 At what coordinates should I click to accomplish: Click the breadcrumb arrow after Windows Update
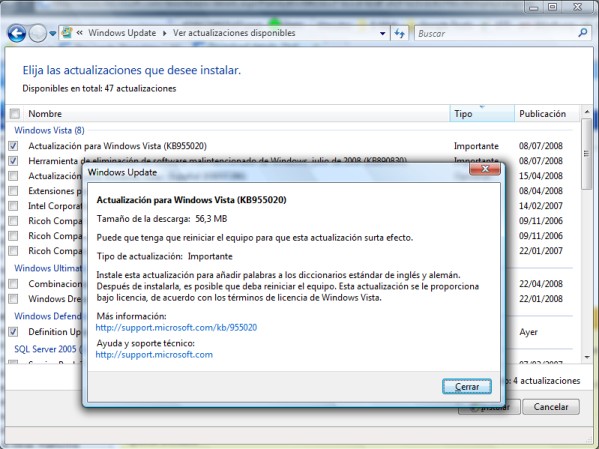pyautogui.click(x=164, y=33)
